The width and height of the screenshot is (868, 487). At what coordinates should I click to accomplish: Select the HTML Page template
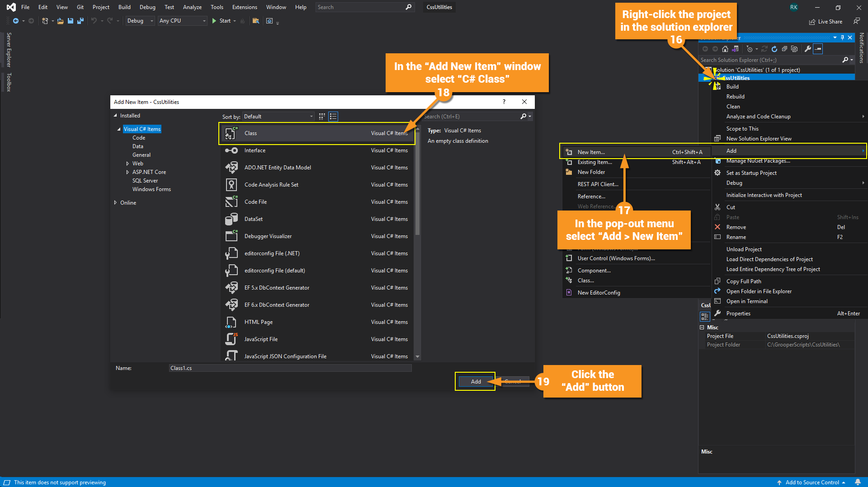click(x=316, y=322)
